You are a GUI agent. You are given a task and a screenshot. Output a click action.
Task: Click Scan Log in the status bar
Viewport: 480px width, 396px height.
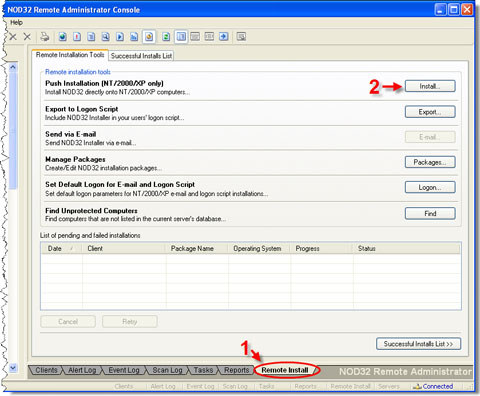coord(235,386)
